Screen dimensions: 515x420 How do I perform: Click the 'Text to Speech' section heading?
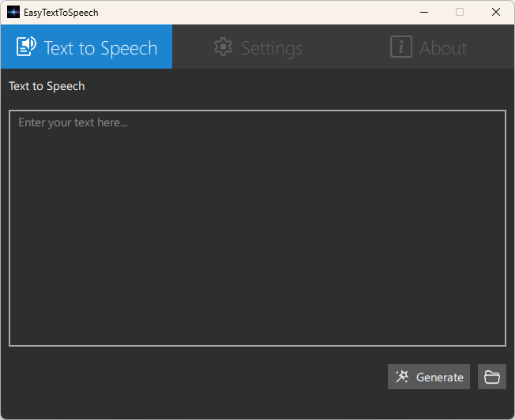click(x=47, y=86)
